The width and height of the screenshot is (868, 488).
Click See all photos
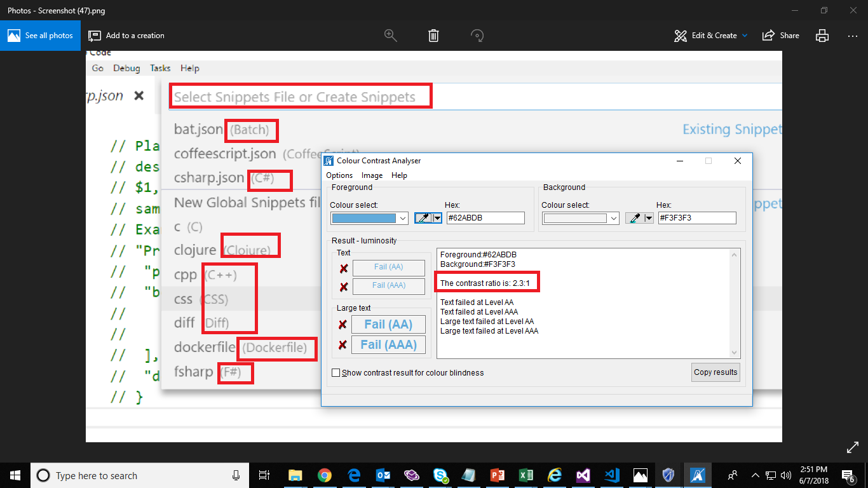point(41,35)
